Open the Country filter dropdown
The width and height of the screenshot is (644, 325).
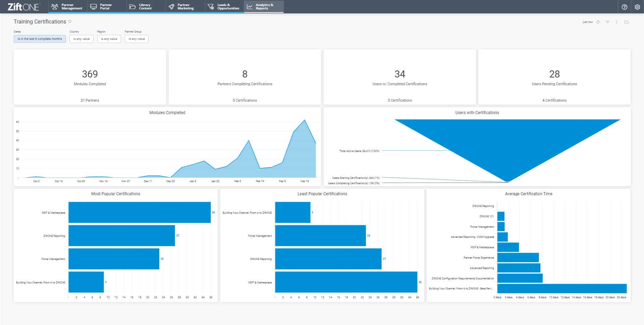[x=81, y=39]
